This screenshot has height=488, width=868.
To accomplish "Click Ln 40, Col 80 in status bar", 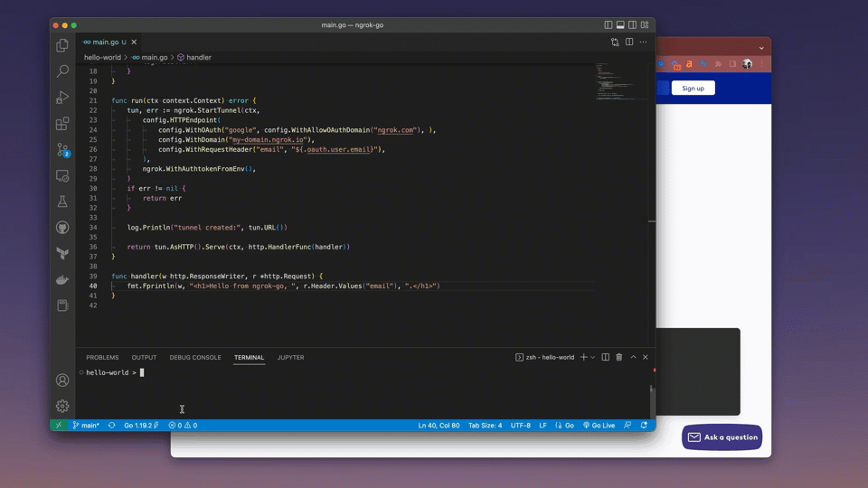I will point(439,425).
